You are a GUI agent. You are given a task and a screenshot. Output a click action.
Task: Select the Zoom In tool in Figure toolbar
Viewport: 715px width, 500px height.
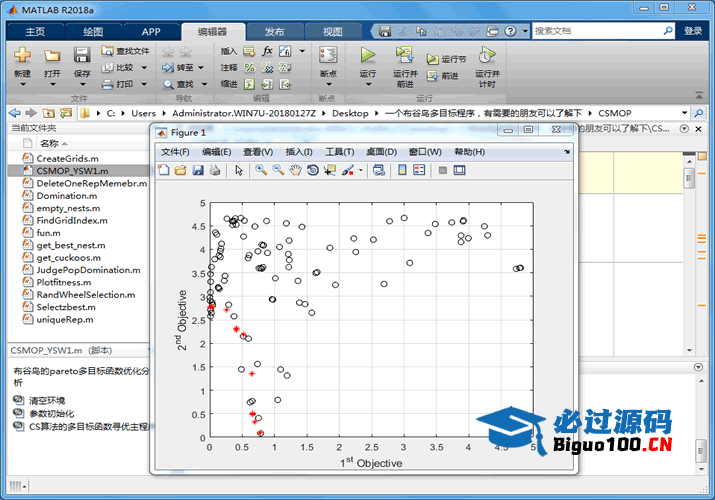260,171
